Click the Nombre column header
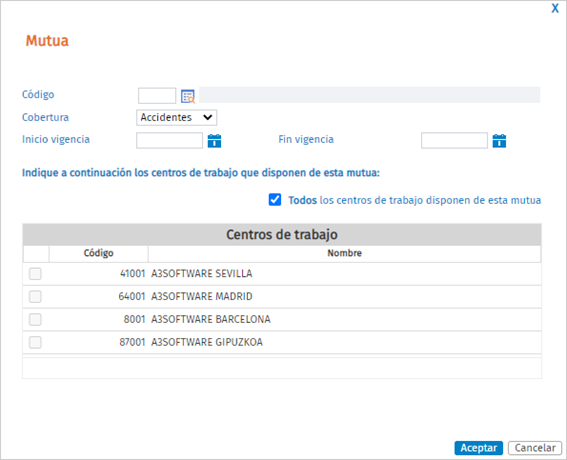The width and height of the screenshot is (567, 460). tap(345, 253)
